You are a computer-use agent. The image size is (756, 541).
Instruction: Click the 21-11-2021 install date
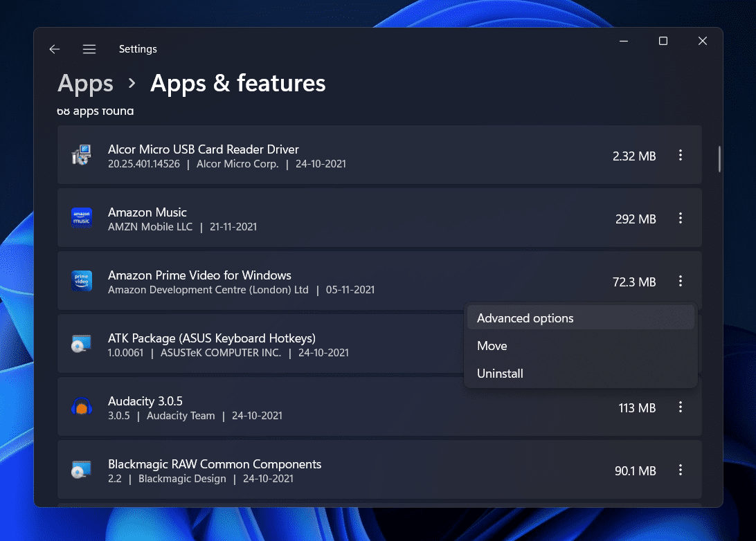coord(233,227)
